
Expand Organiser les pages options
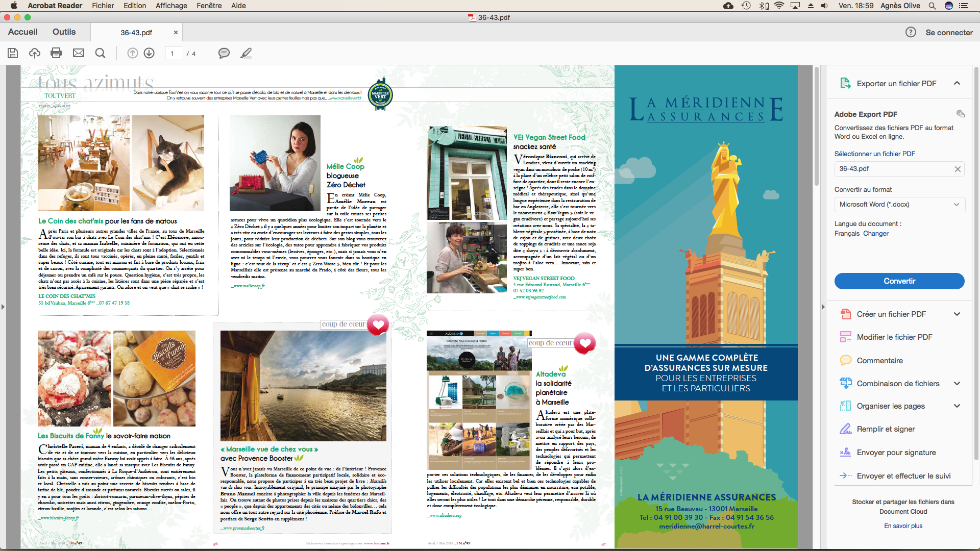point(957,406)
